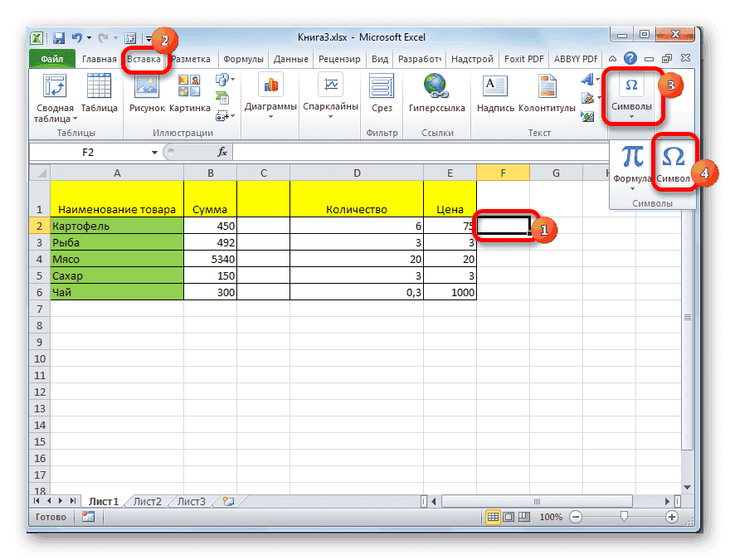
Task: Click the Файл menu button
Action: click(x=51, y=58)
